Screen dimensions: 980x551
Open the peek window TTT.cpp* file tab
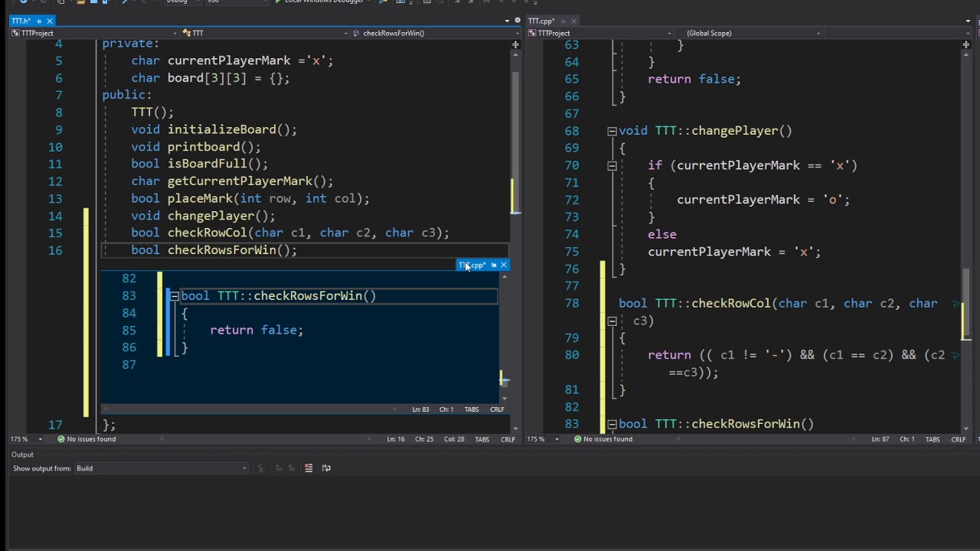(472, 265)
